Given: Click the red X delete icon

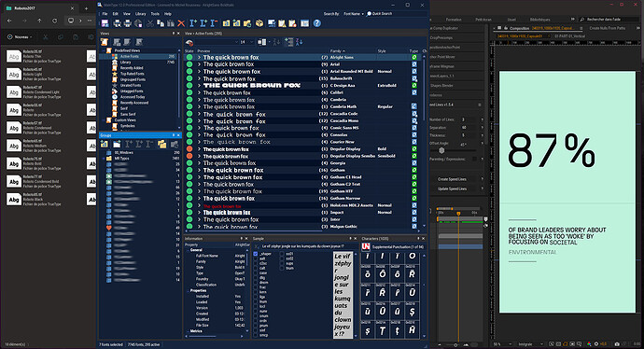Looking at the screenshot, I should 181,23.
